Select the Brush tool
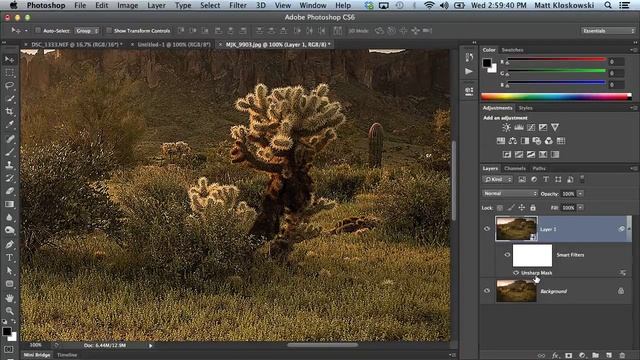 9,152
